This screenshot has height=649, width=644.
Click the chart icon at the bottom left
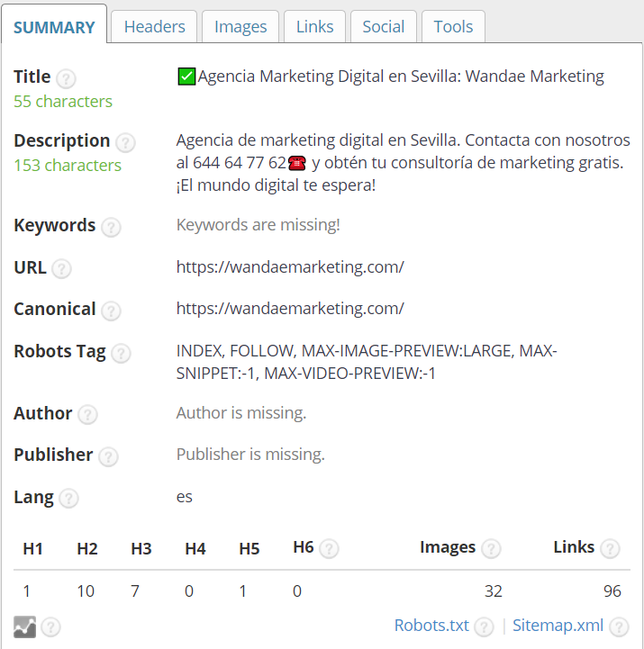click(25, 626)
